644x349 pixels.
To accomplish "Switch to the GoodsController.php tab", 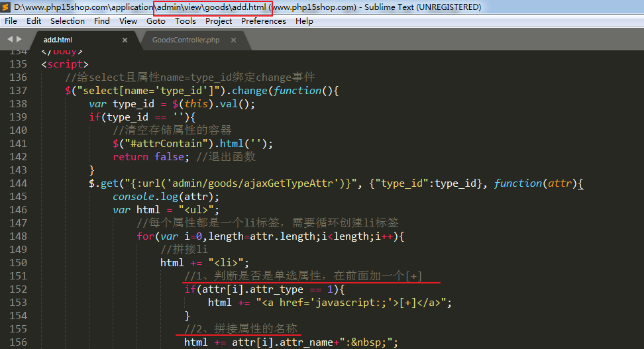I will pyautogui.click(x=186, y=40).
